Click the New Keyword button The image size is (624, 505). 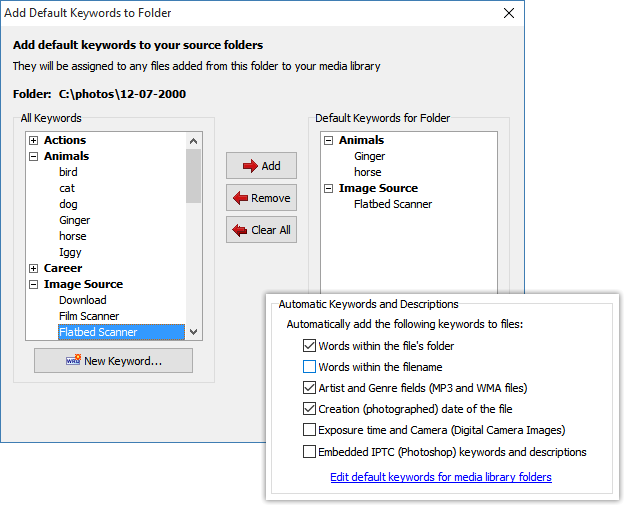tap(113, 361)
